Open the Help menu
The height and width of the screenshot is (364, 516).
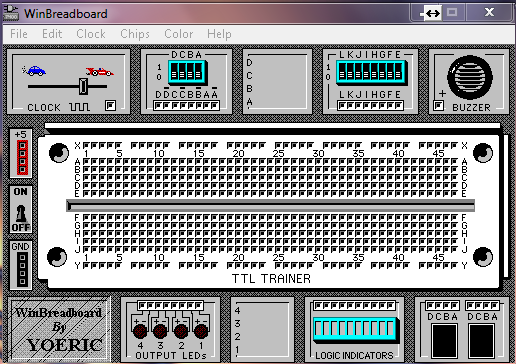click(x=219, y=34)
